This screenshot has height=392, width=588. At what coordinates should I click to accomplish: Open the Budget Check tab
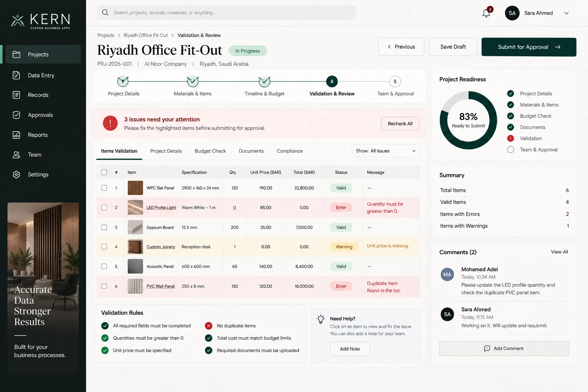click(x=210, y=151)
